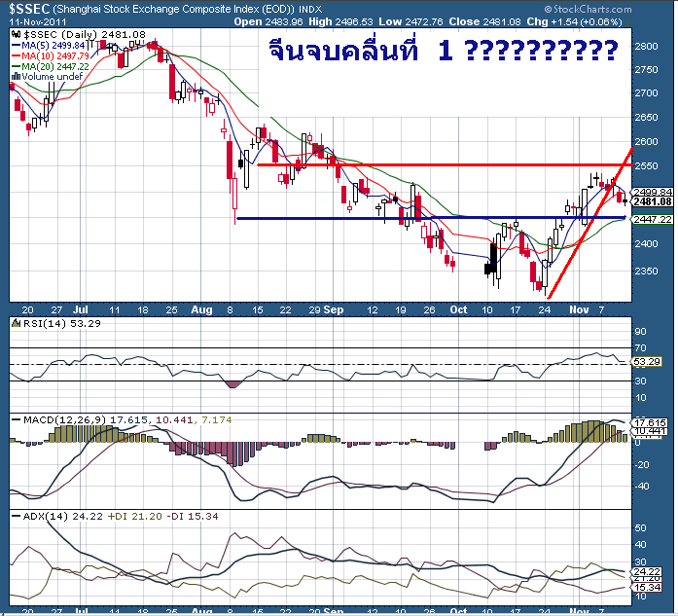The width and height of the screenshot is (678, 616).
Task: Click the 2499.84 price tag on right axis
Action: 652,193
